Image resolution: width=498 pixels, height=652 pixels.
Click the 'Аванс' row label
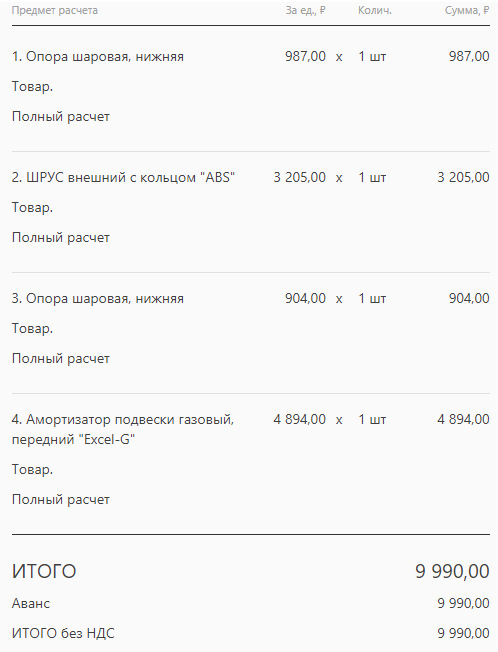31,603
